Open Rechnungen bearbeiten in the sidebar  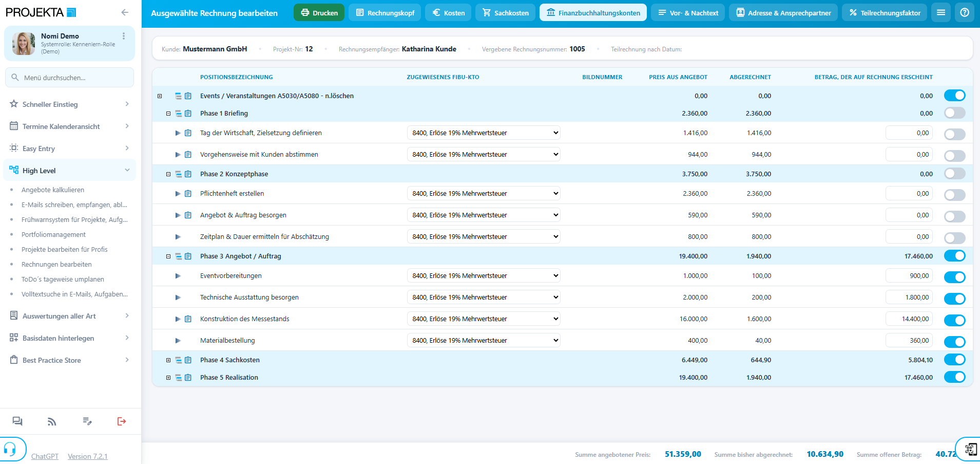pos(56,264)
